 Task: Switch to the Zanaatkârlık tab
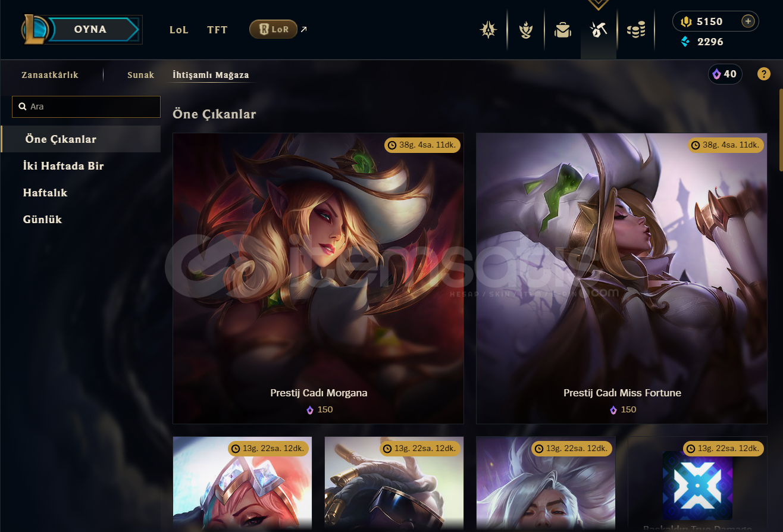coord(50,75)
